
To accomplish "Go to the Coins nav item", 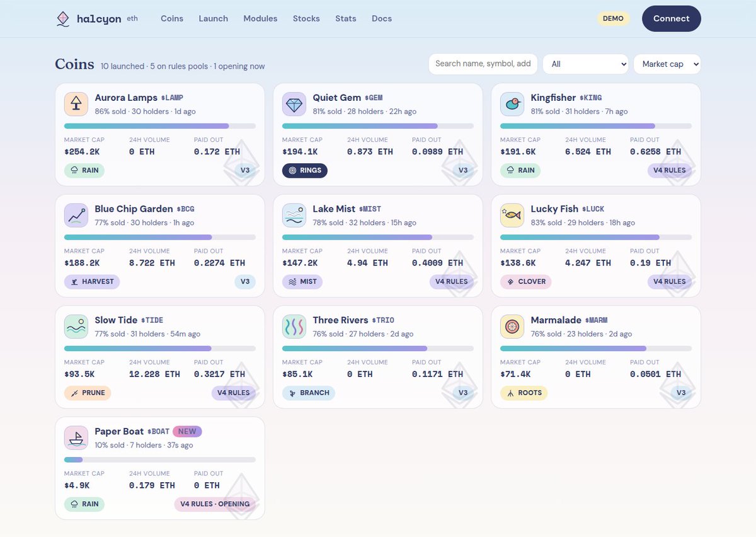I will tap(172, 19).
